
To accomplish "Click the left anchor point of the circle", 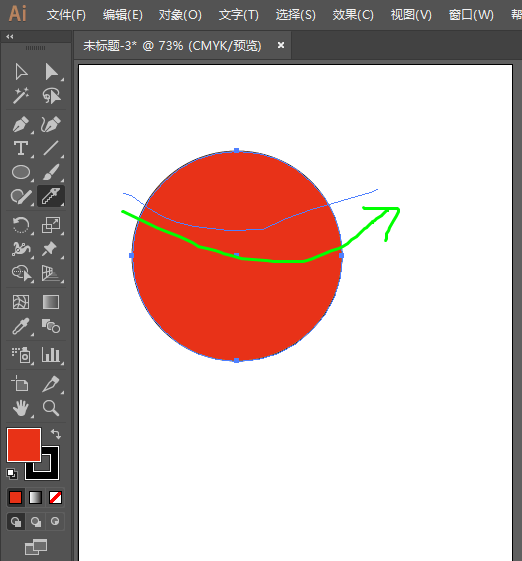I will coord(131,255).
